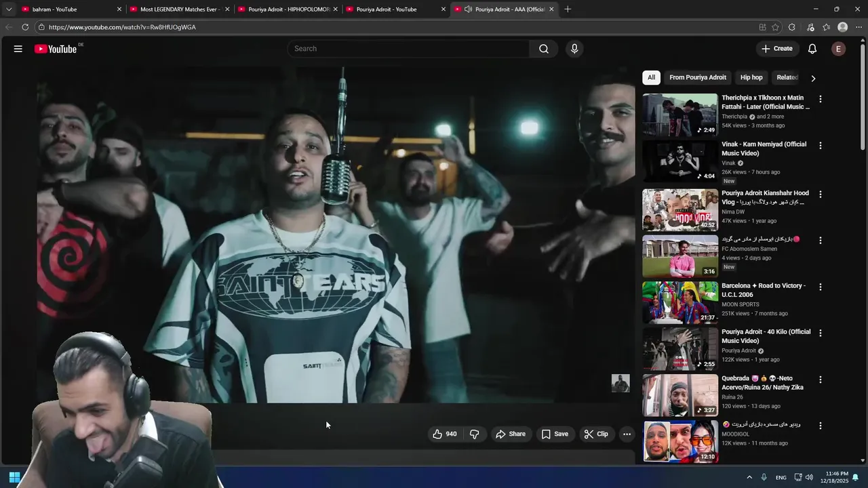Image resolution: width=868 pixels, height=488 pixels.
Task: Click the YouTube search input field
Action: pos(408,49)
